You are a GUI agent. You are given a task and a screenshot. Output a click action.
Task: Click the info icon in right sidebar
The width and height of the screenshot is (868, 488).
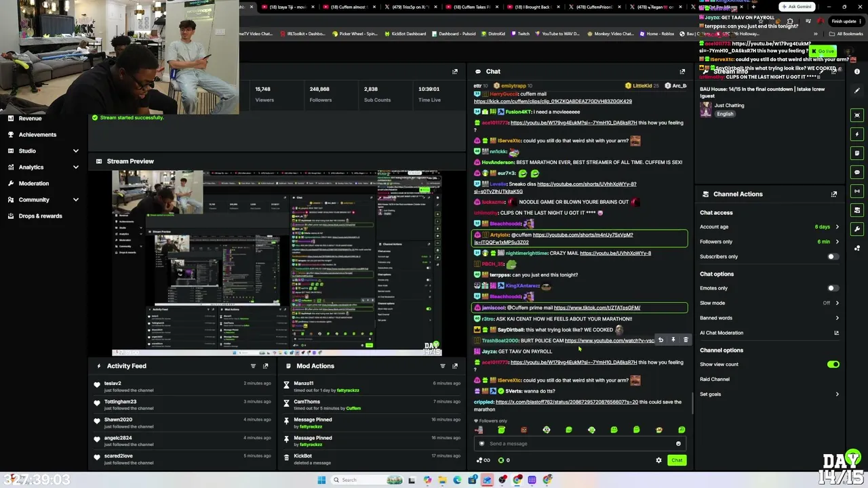pyautogui.click(x=857, y=72)
